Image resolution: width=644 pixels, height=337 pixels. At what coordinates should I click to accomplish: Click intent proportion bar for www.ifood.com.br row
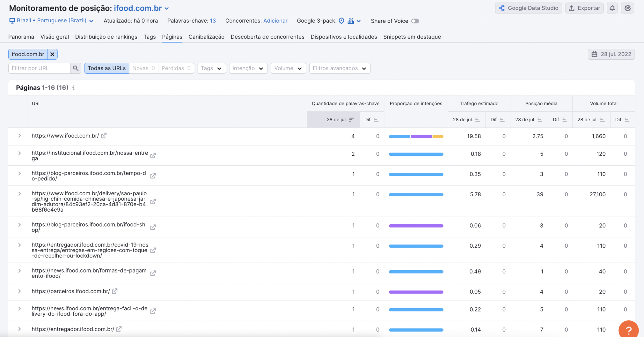[x=416, y=137]
